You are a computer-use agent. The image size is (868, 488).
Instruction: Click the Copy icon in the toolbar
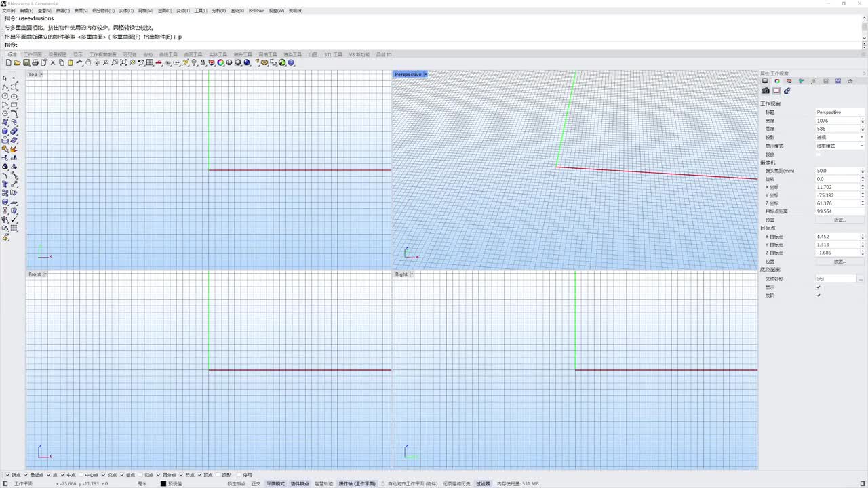[62, 62]
